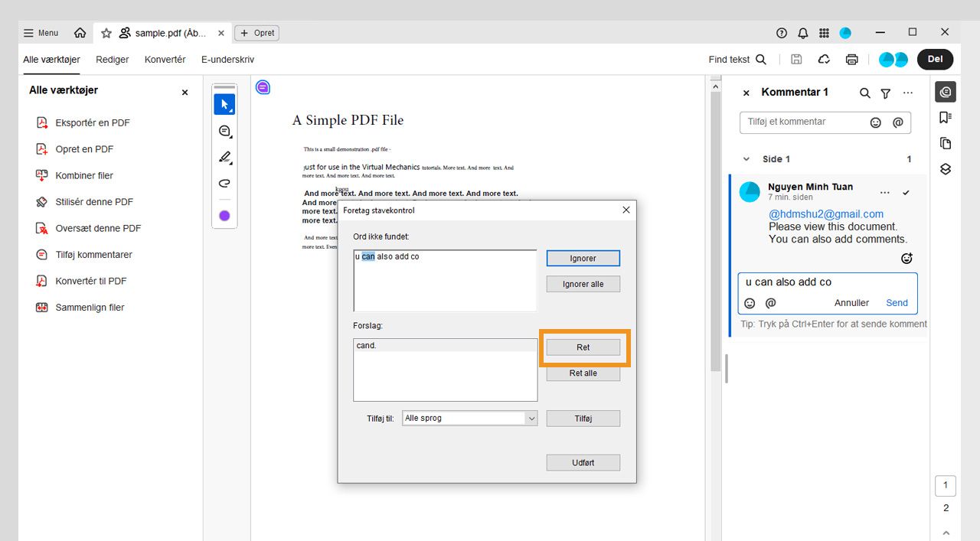Image resolution: width=980 pixels, height=541 pixels.
Task: Click the Ret button
Action: (x=583, y=347)
